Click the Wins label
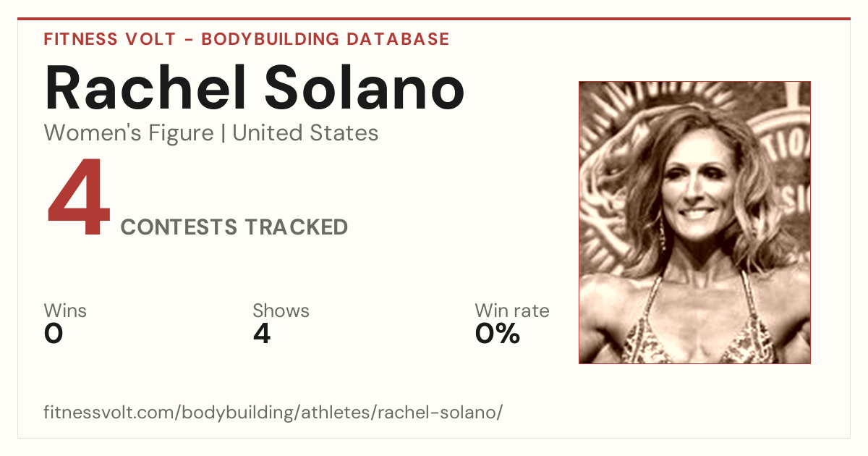The width and height of the screenshot is (868, 456). click(x=65, y=311)
